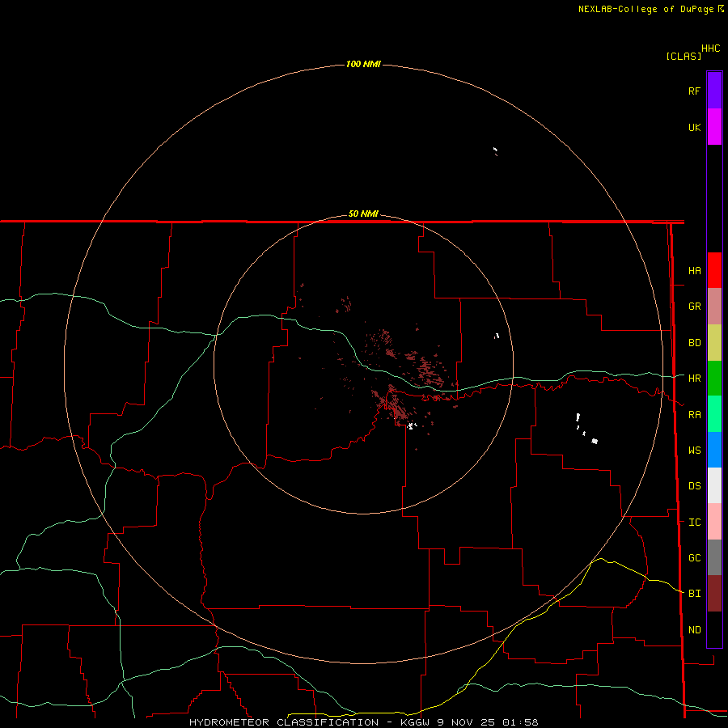Click the UK magenta legend swatch
728x728 pixels.
point(714,126)
